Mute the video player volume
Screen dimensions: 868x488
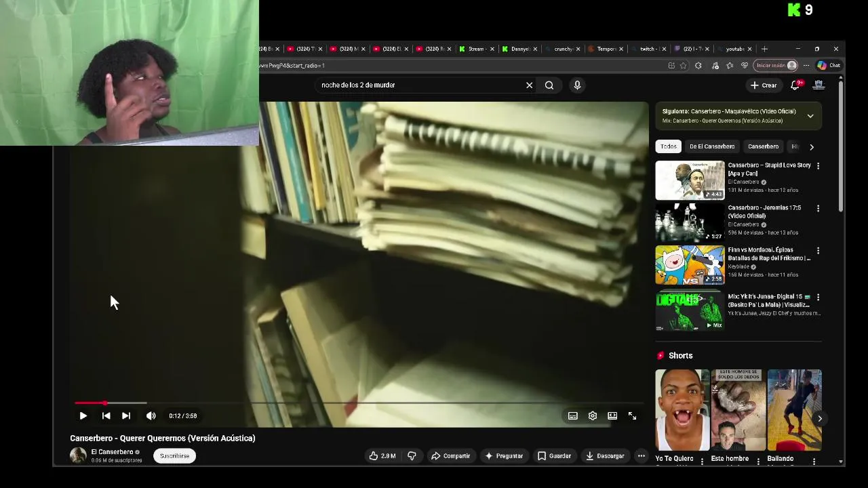[x=151, y=416]
